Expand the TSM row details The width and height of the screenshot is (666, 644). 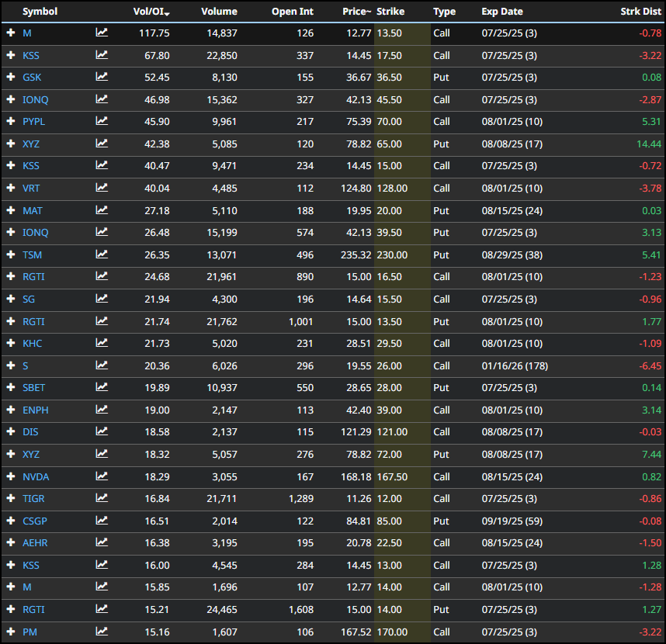pyautogui.click(x=11, y=254)
